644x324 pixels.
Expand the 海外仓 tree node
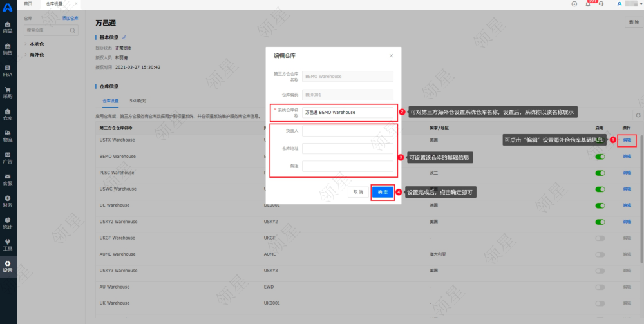26,55
